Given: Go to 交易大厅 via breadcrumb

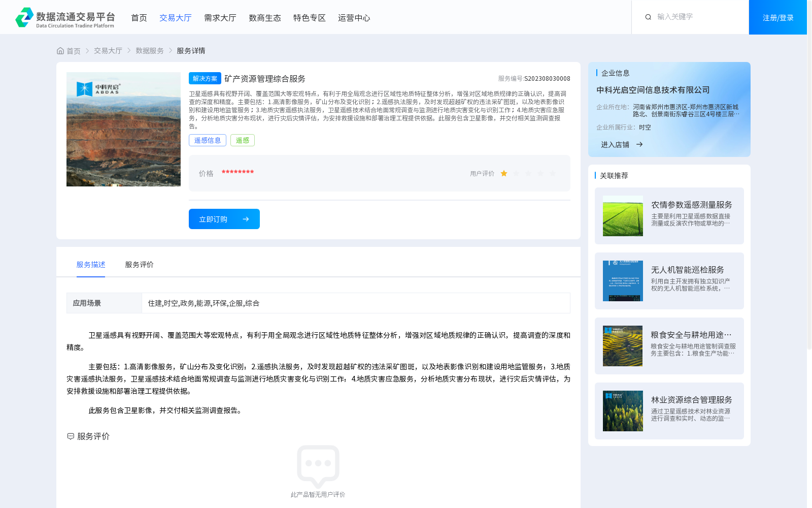Looking at the screenshot, I should click(108, 51).
